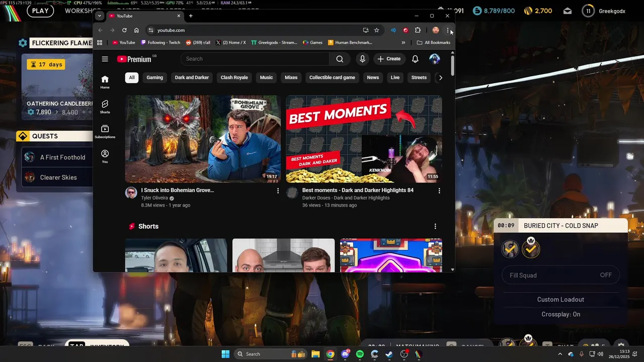
Task: Open Discord from the taskbar
Action: point(345,354)
